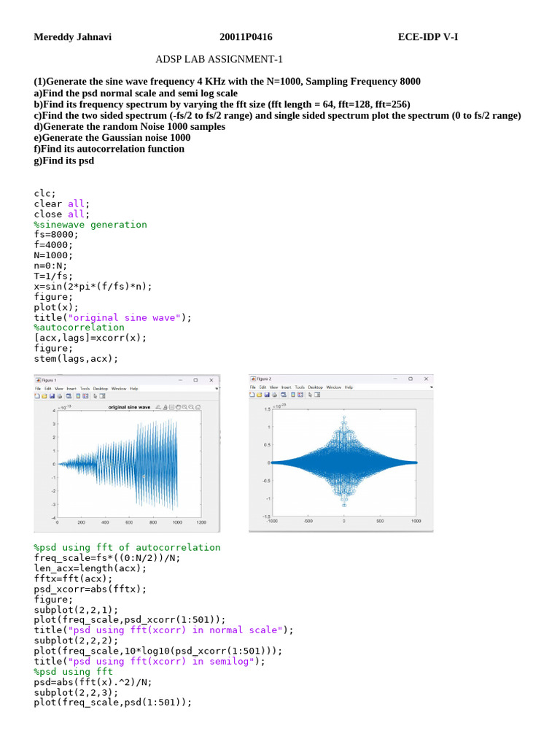Select Edit Plot arrow in Figure 2 toolbar
This screenshot has width=560, height=747.
click(x=310, y=395)
